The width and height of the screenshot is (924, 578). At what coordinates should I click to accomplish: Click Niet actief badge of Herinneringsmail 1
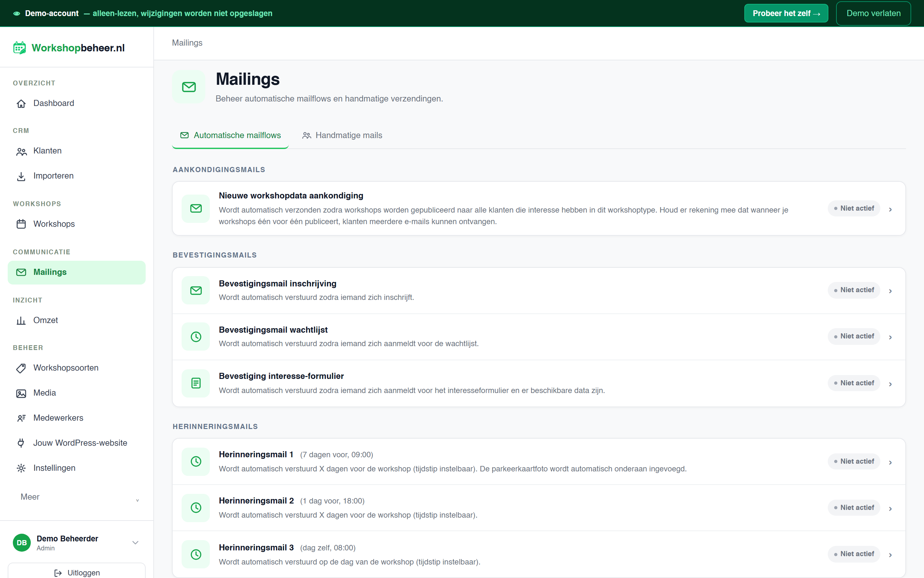tap(854, 461)
